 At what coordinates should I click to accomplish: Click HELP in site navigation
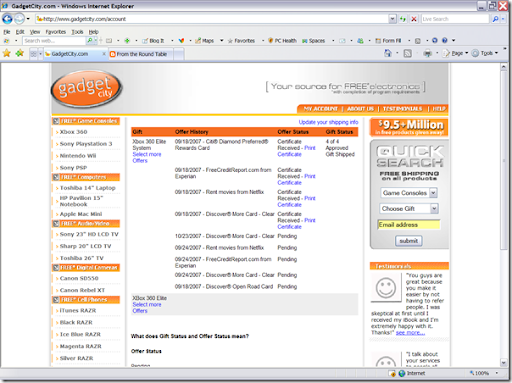pyautogui.click(x=439, y=109)
